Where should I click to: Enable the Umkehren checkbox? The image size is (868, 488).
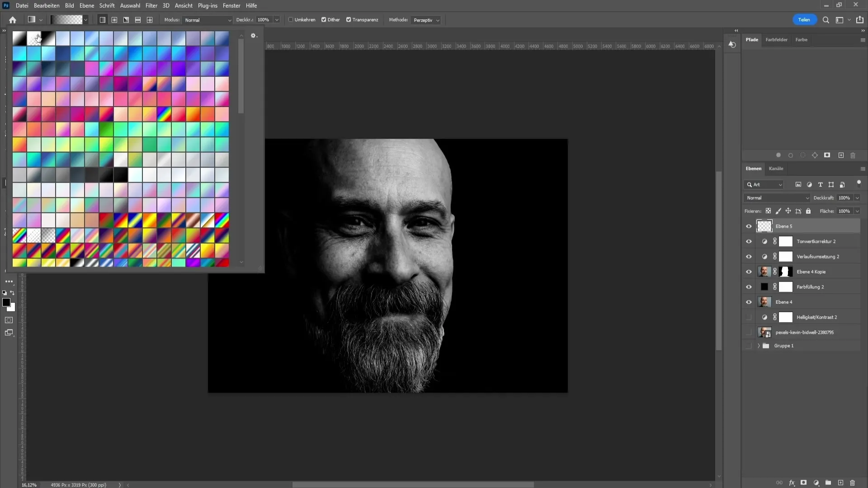tap(291, 20)
